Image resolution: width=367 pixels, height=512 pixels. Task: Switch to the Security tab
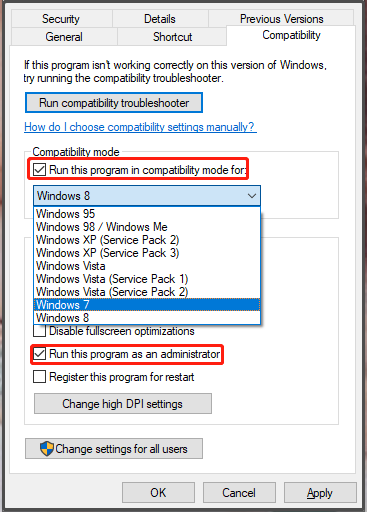click(x=61, y=19)
